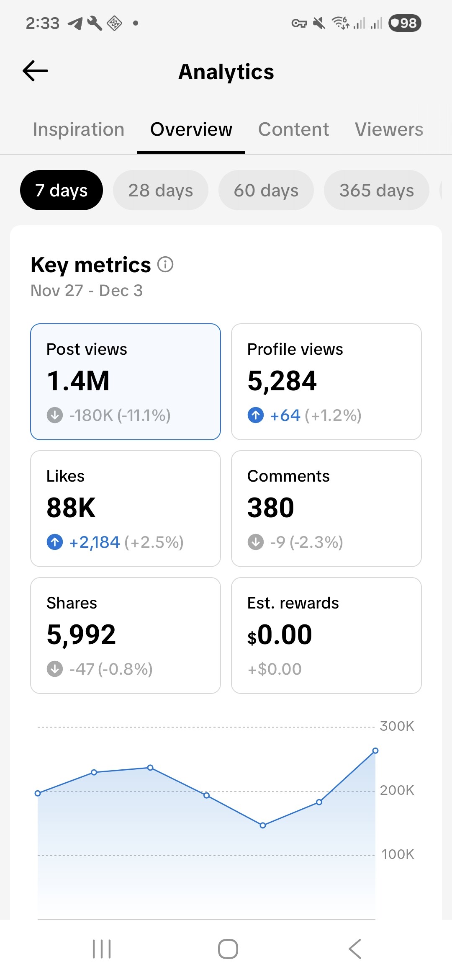The image size is (452, 980).
Task: Pick the 365 days range chip
Action: [x=377, y=190]
